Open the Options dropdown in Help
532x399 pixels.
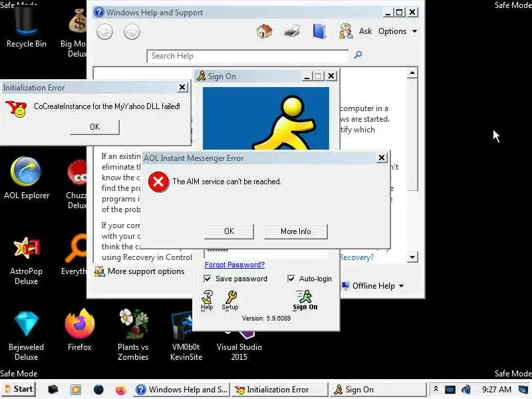pyautogui.click(x=398, y=31)
